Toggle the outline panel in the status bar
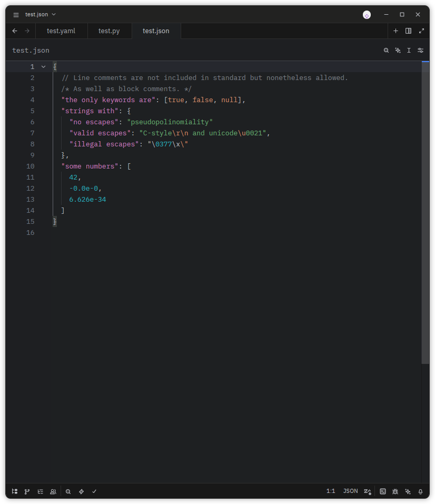This screenshot has height=504, width=435. [x=40, y=491]
